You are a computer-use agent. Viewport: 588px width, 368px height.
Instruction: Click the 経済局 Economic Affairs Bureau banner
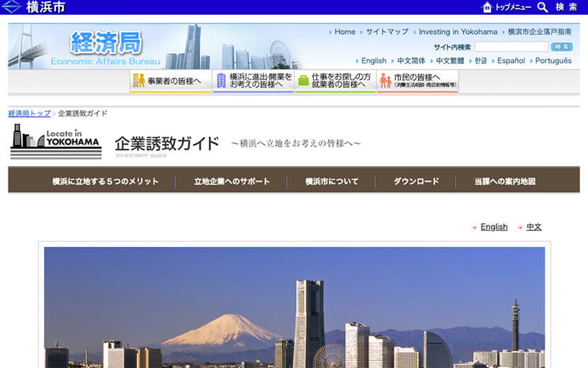tap(106, 47)
